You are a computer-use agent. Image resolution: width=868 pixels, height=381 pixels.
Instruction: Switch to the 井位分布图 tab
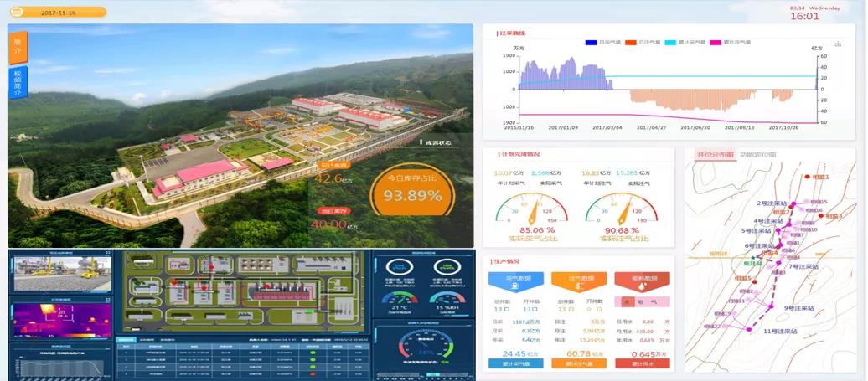(715, 155)
